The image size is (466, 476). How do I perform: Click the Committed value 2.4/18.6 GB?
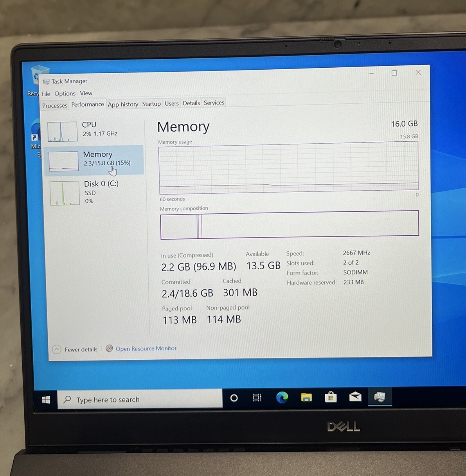[x=187, y=293]
